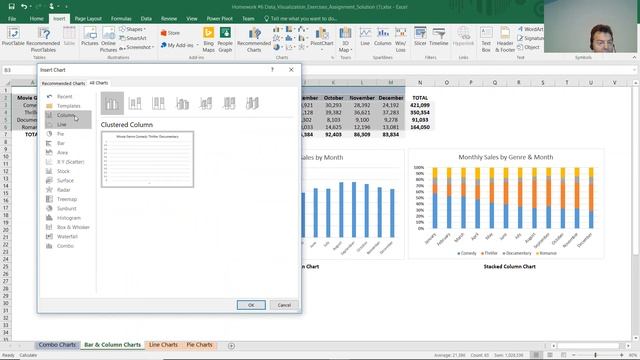Open the Shapes dropdown

[133, 29]
